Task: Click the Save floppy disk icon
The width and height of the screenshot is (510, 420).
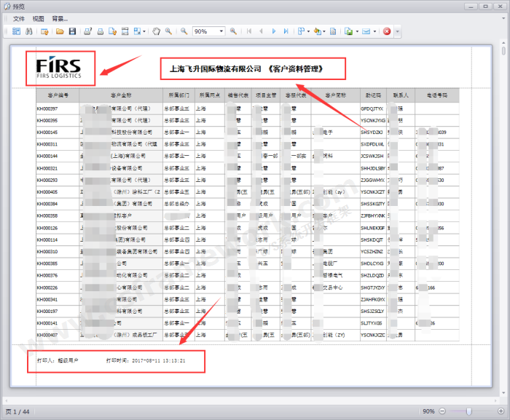Action: (72, 31)
